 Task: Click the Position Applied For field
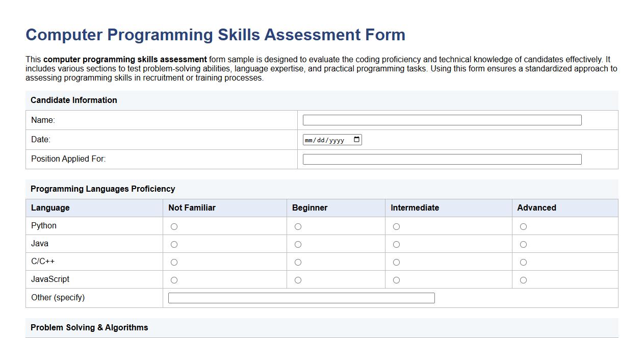coord(442,159)
